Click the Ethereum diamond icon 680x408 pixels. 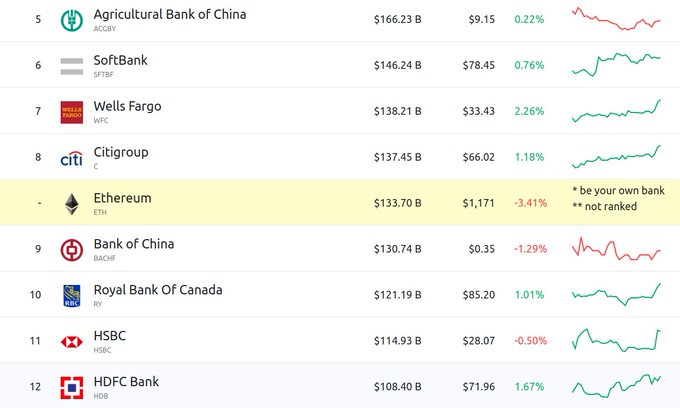pos(72,204)
